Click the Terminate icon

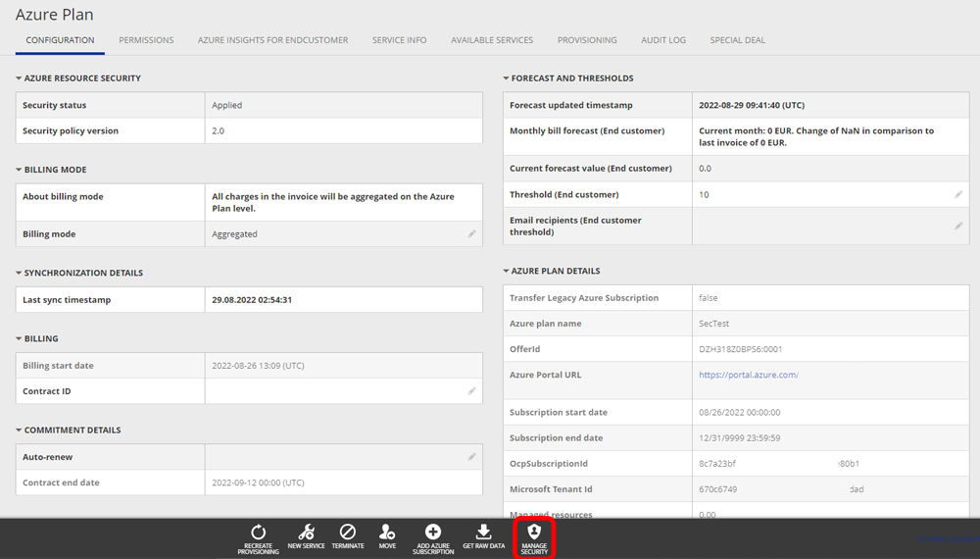348,533
